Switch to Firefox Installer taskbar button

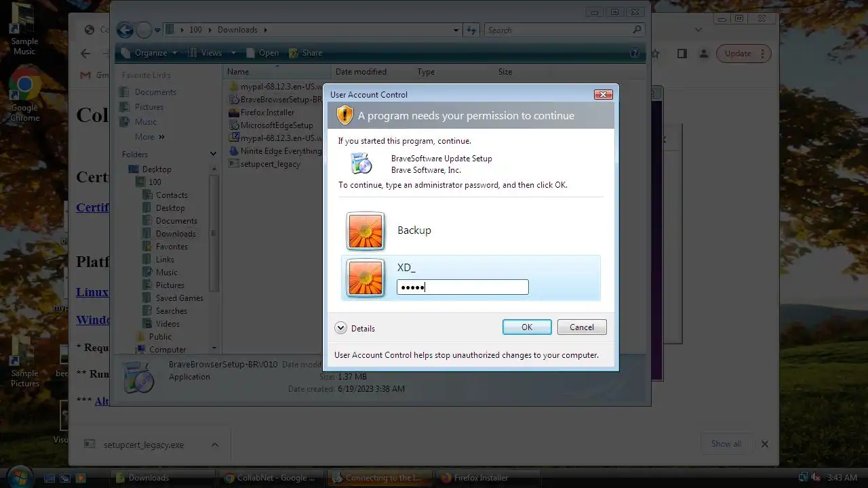[x=488, y=478]
